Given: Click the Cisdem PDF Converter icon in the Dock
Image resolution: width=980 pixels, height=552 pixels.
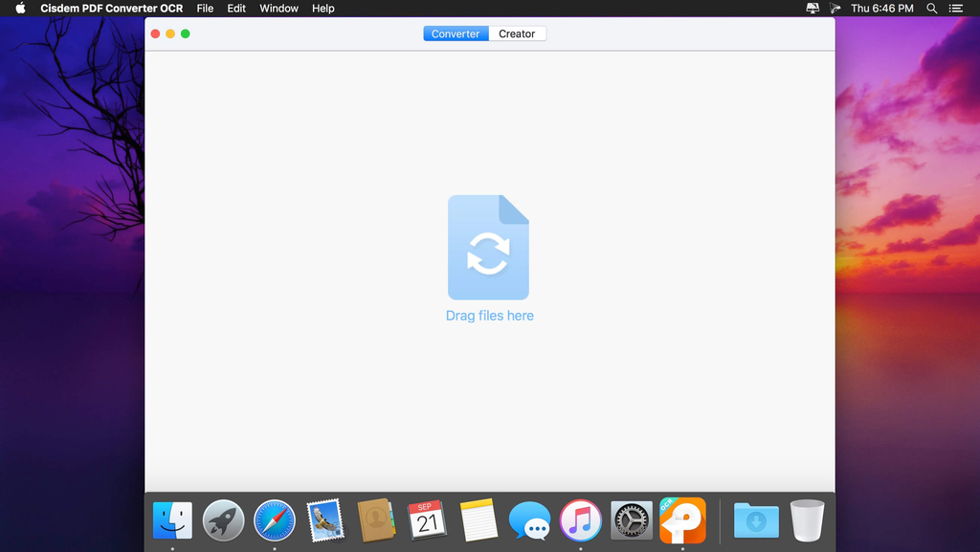Looking at the screenshot, I should tap(682, 520).
